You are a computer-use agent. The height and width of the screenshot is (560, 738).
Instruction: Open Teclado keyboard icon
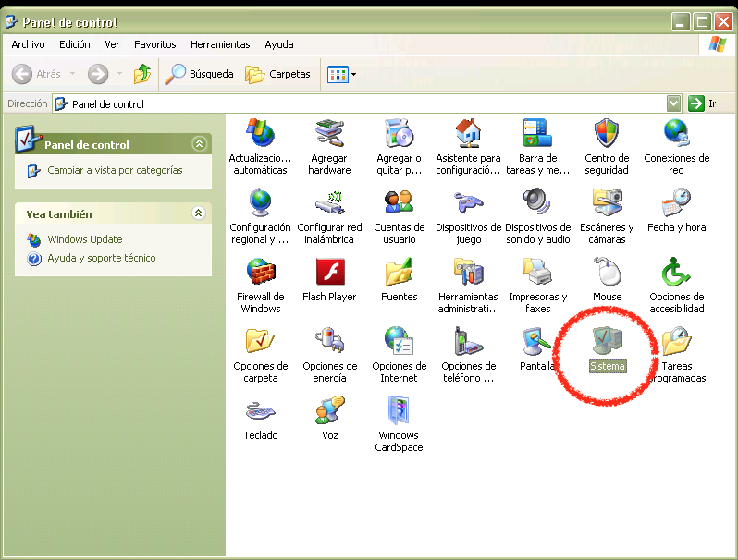pos(260,410)
